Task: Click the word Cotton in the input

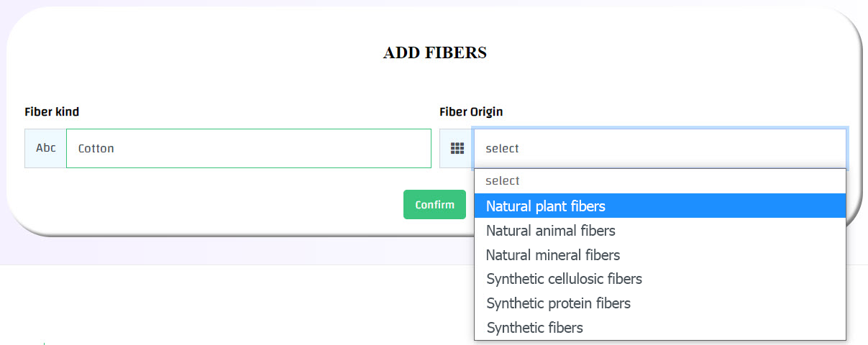Action: 96,149
